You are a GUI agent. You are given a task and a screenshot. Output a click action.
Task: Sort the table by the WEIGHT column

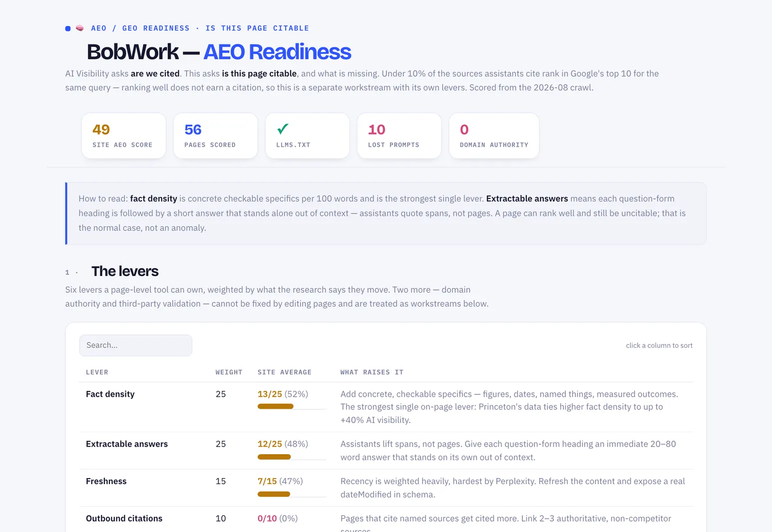[229, 372]
